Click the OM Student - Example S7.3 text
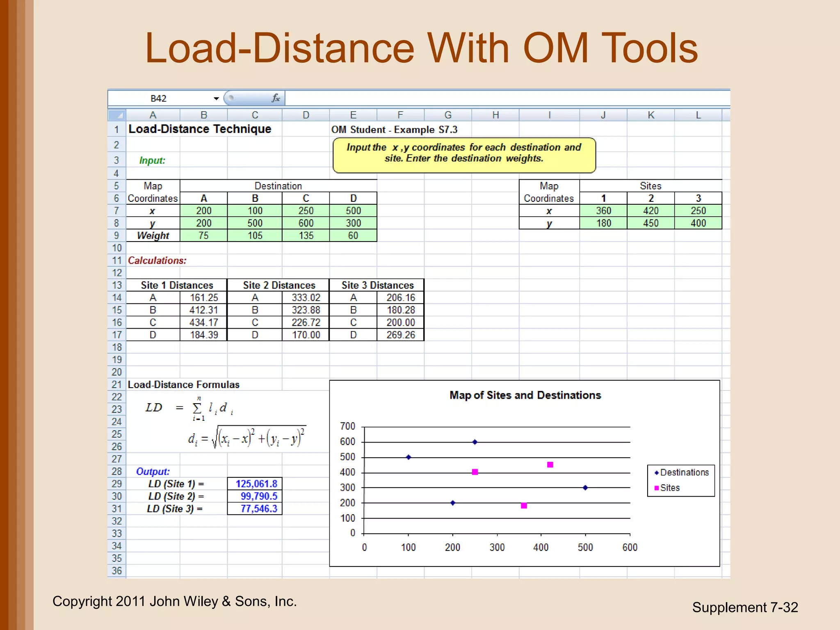 coord(394,130)
